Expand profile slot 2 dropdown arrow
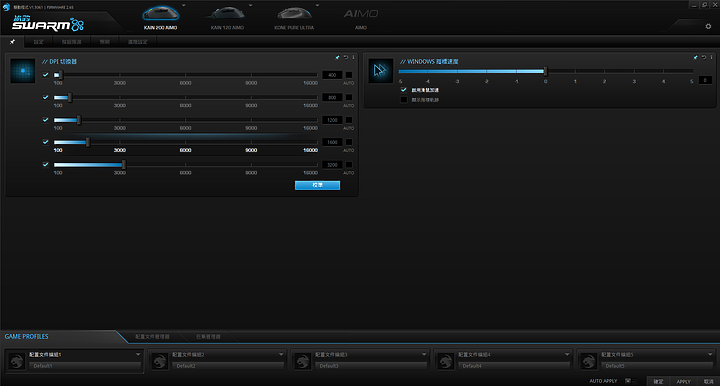This screenshot has height=386, width=720. click(x=281, y=354)
